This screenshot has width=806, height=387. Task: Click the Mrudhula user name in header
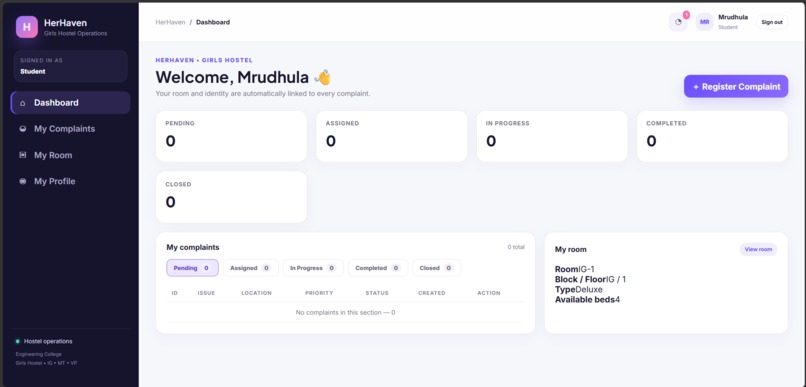(733, 17)
